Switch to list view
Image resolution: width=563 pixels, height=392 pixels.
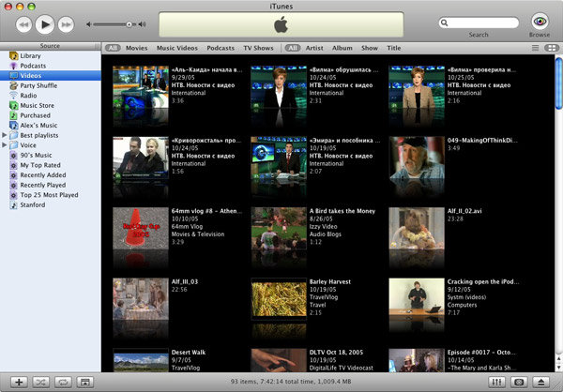pos(535,48)
